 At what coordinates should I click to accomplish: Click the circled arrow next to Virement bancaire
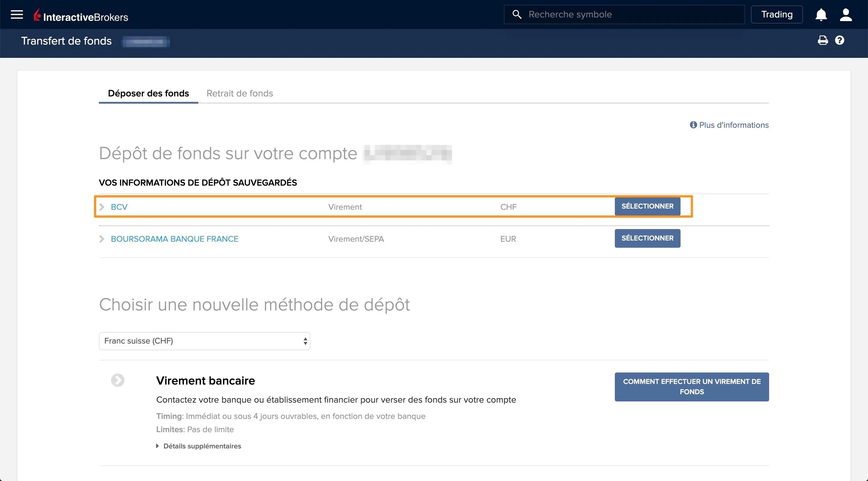click(118, 380)
